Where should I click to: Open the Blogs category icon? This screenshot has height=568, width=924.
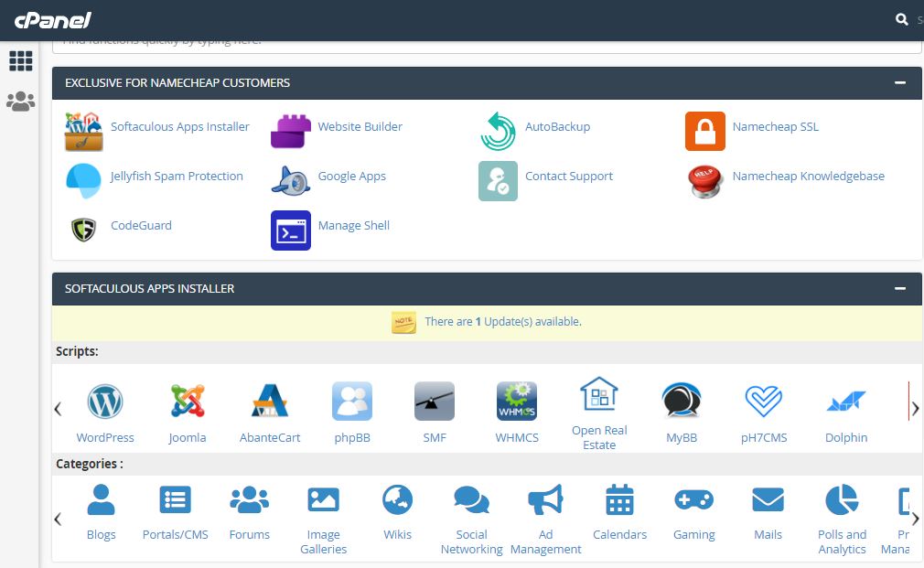[101, 499]
